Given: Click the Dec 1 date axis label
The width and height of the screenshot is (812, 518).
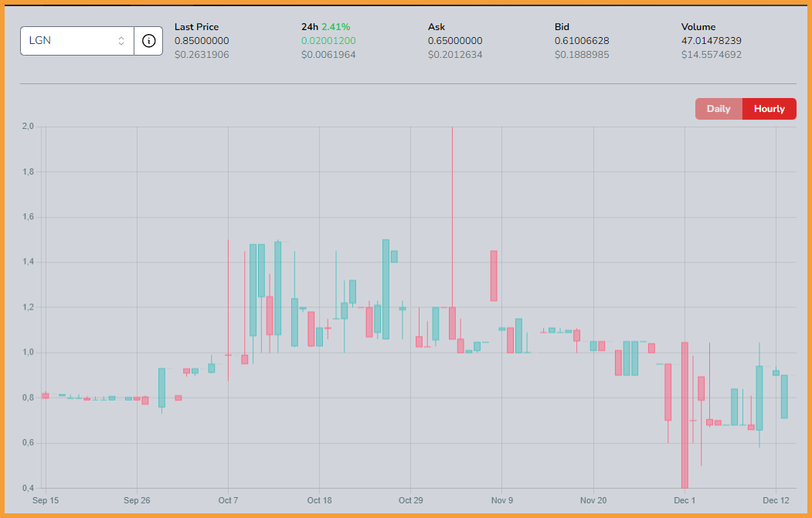Looking at the screenshot, I should 685,500.
